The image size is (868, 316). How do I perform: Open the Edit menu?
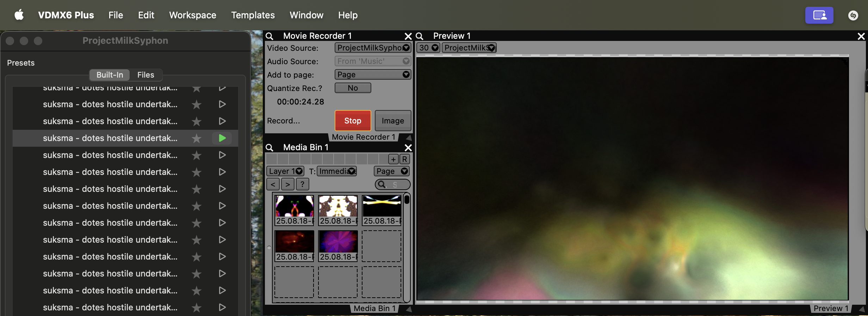(146, 15)
